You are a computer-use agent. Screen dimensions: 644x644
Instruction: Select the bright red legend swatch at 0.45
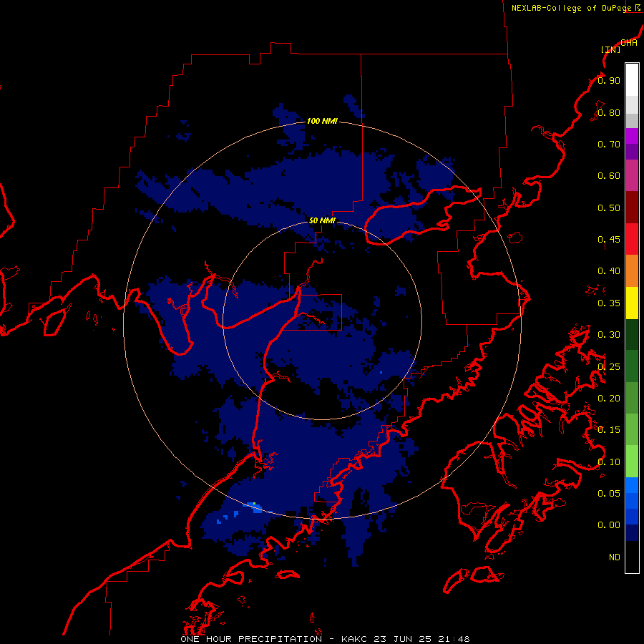632,239
